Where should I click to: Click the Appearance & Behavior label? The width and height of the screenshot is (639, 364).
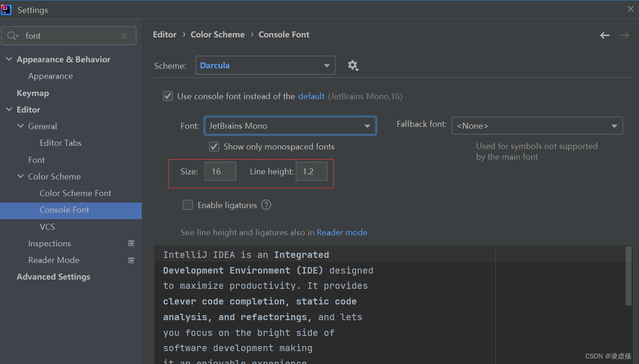tap(64, 60)
